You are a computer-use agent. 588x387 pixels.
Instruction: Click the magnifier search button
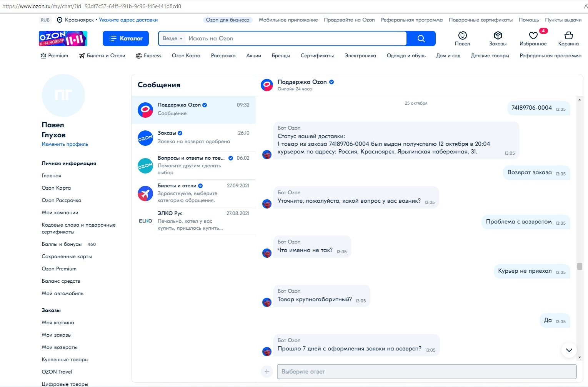coord(421,38)
